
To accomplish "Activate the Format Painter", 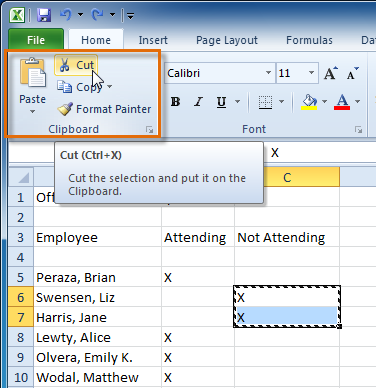I will tap(104, 109).
